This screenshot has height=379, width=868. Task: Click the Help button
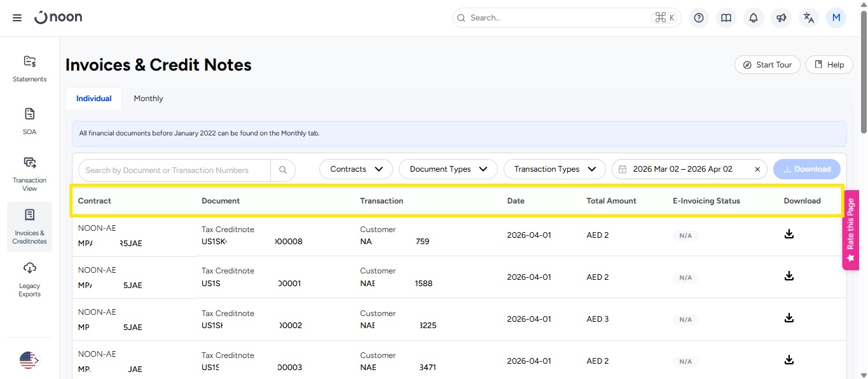pyautogui.click(x=829, y=65)
